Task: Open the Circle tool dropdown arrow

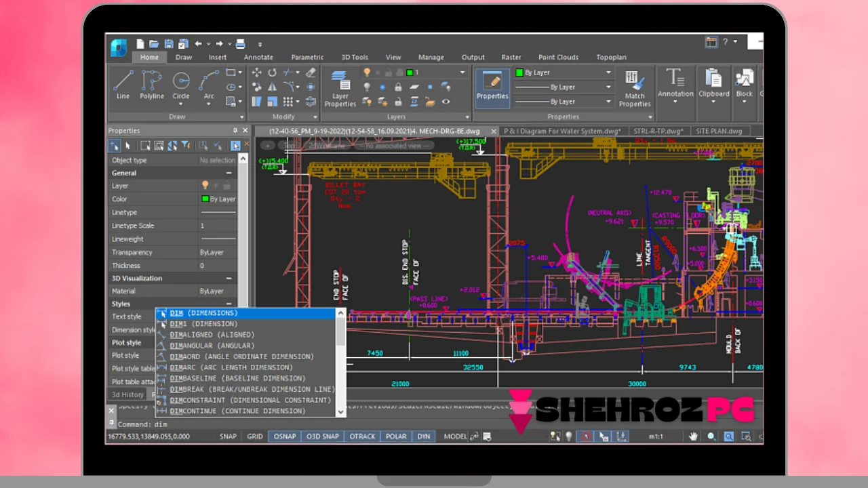Action: point(181,104)
